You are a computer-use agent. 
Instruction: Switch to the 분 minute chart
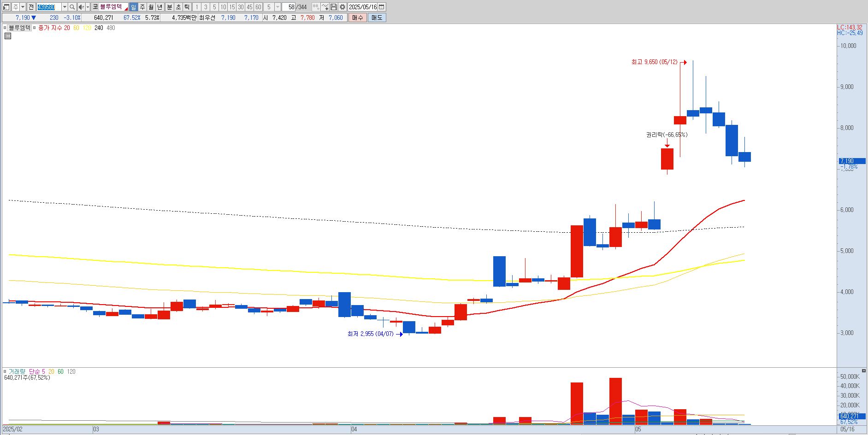170,7
